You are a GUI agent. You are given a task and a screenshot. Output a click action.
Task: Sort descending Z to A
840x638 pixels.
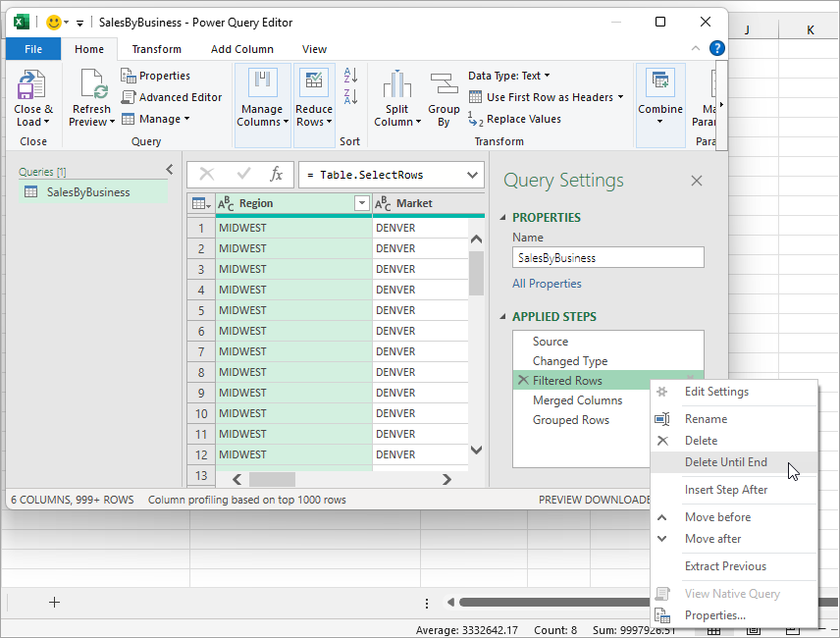(351, 97)
